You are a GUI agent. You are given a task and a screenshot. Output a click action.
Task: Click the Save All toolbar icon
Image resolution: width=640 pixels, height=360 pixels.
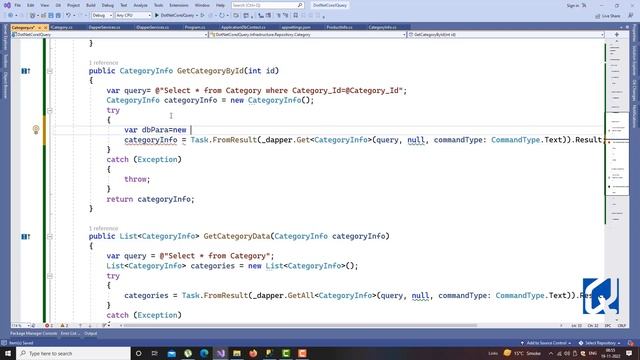(58, 16)
